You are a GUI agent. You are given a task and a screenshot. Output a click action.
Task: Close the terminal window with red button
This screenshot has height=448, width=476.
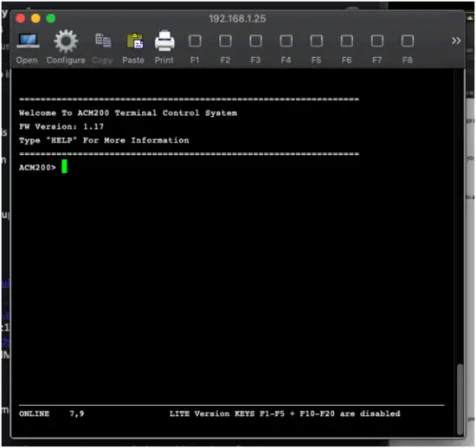point(21,18)
